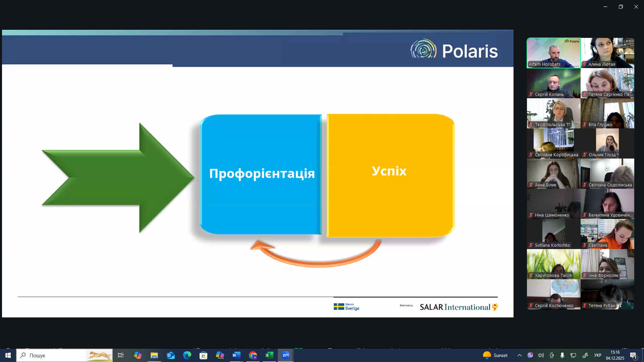This screenshot has width=644, height=362.
Task: Open the notification center panel
Action: pyautogui.click(x=634, y=355)
